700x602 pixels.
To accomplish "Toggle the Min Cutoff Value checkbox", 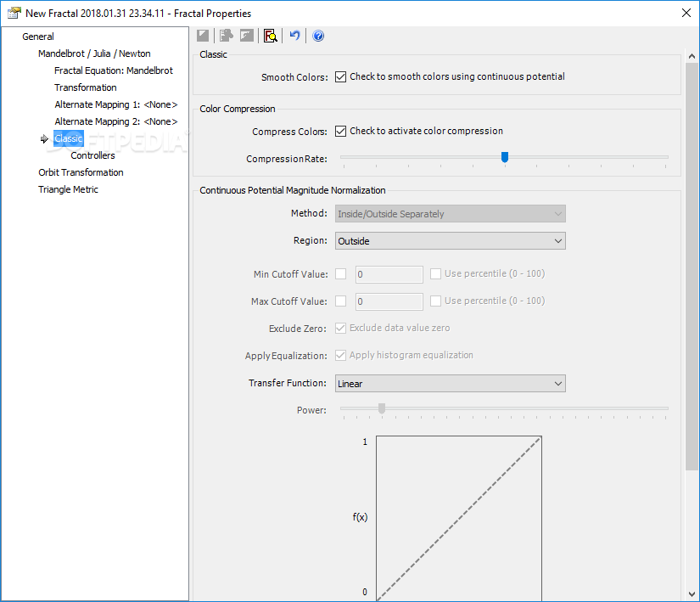I will coord(340,273).
